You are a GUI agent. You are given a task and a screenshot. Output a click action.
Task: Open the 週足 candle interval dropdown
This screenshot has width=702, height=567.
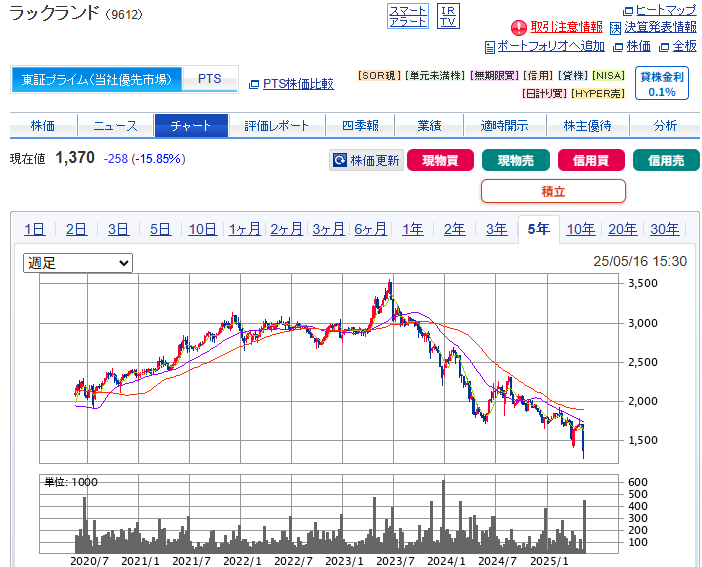(x=78, y=263)
